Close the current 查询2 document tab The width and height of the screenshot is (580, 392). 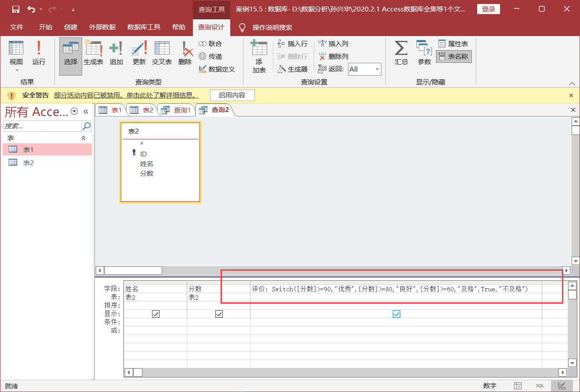pyautogui.click(x=573, y=110)
